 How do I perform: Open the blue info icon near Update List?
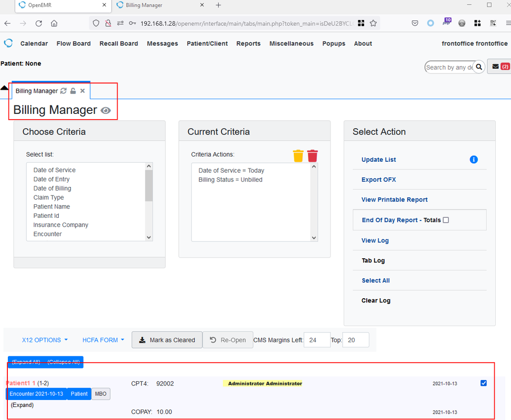click(474, 160)
